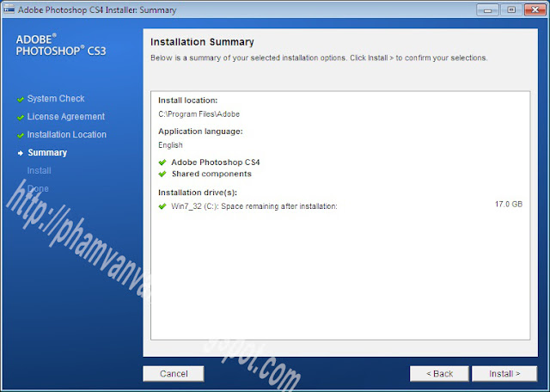The height and width of the screenshot is (392, 550).
Task: Select the License Agreement step
Action: (66, 117)
